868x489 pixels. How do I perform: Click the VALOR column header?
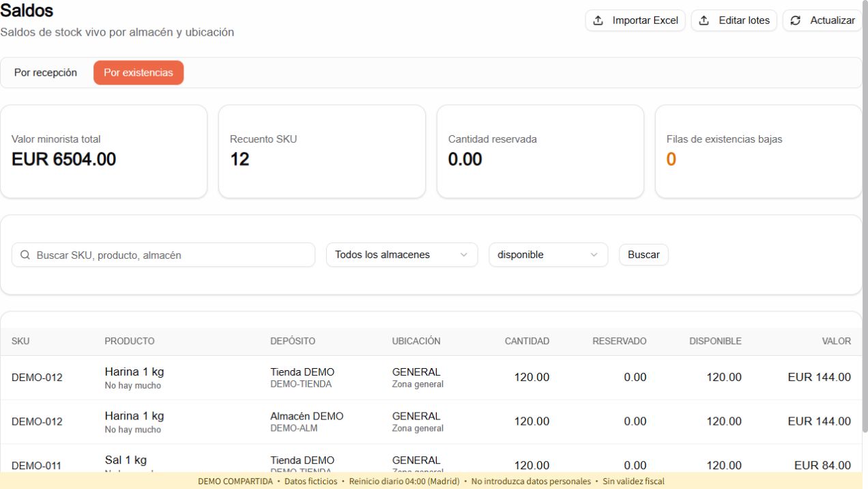[837, 341]
